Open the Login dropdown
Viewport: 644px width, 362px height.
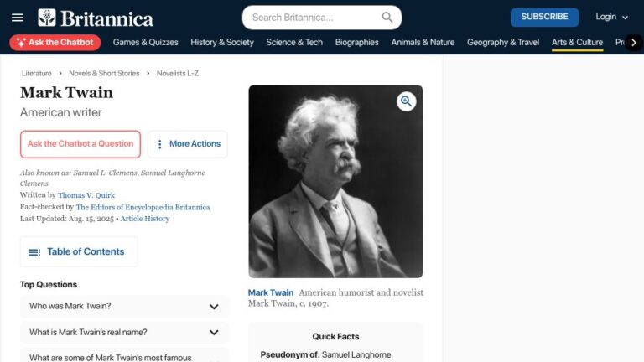pyautogui.click(x=611, y=18)
